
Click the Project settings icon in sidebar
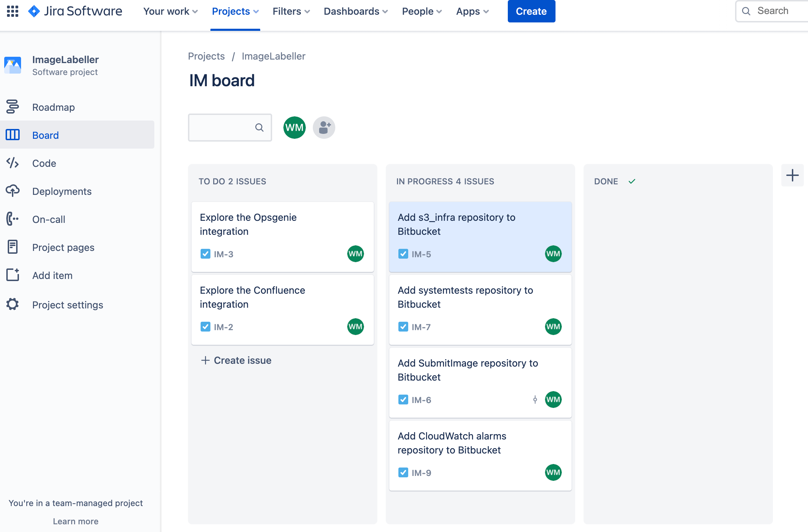tap(13, 305)
